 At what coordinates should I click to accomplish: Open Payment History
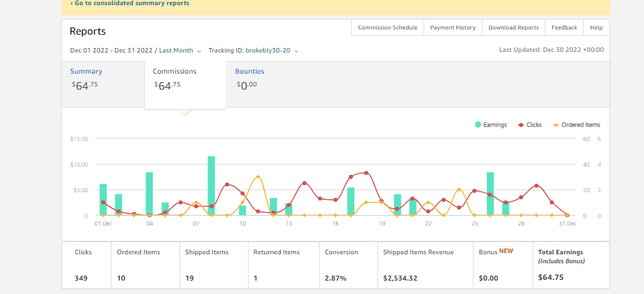point(452,28)
